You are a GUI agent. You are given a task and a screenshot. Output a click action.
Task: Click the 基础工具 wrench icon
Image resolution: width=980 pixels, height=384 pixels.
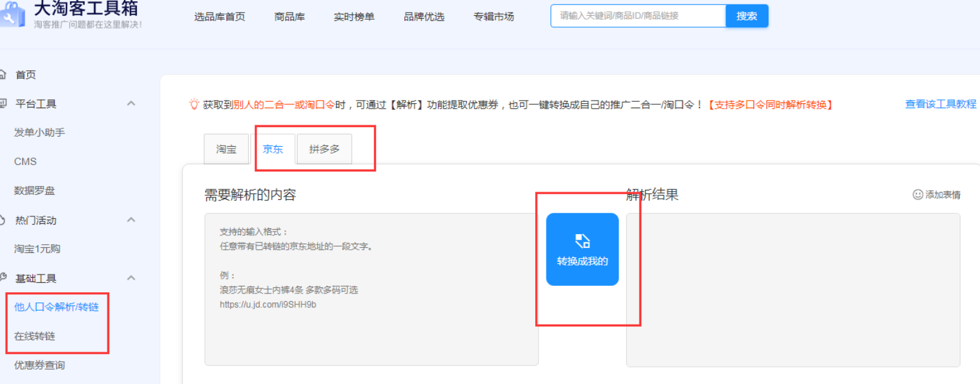pos(3,278)
